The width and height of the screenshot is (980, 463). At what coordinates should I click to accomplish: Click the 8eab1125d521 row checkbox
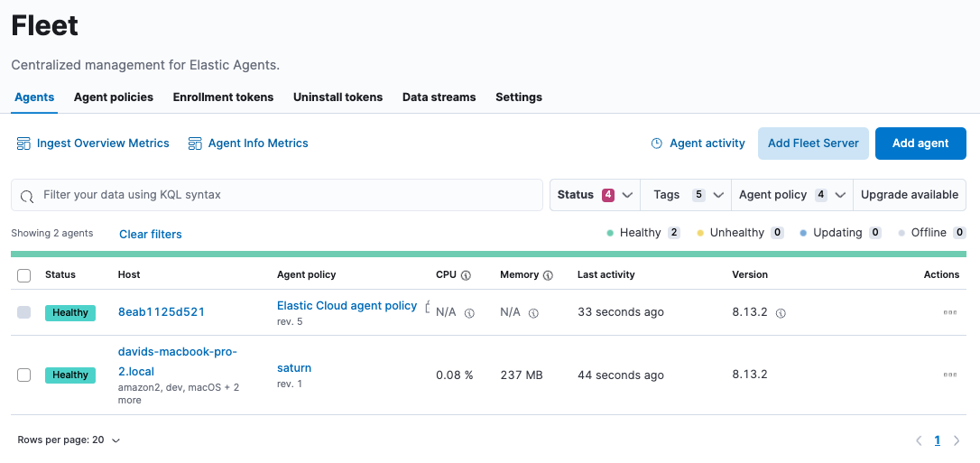point(24,312)
